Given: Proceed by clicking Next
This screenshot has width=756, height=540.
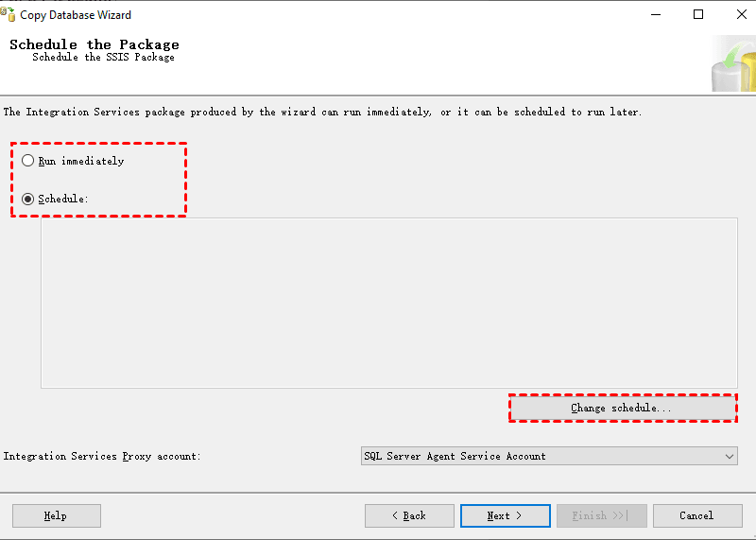Looking at the screenshot, I should click(505, 515).
